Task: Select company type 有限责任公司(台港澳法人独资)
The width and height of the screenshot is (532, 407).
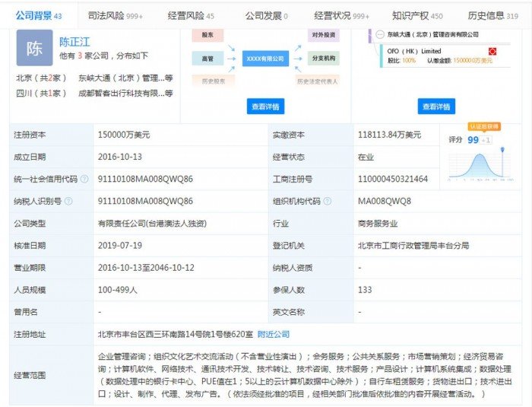Action: point(152,224)
